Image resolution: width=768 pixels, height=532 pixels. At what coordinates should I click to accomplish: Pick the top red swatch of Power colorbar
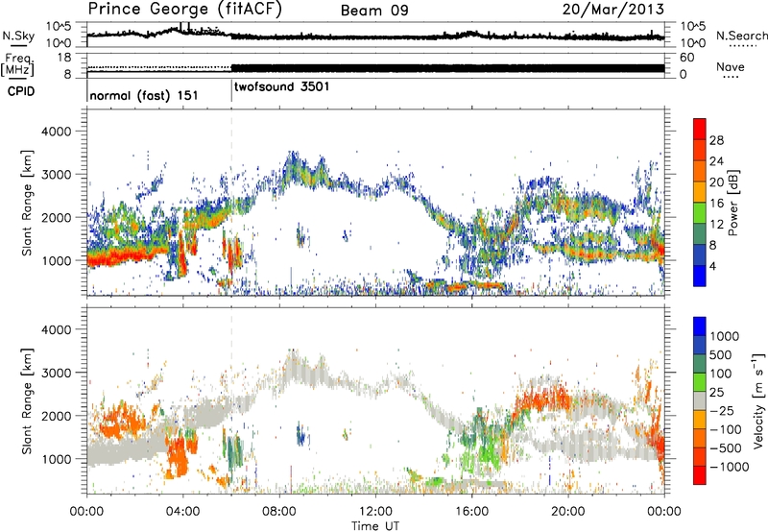pos(700,130)
